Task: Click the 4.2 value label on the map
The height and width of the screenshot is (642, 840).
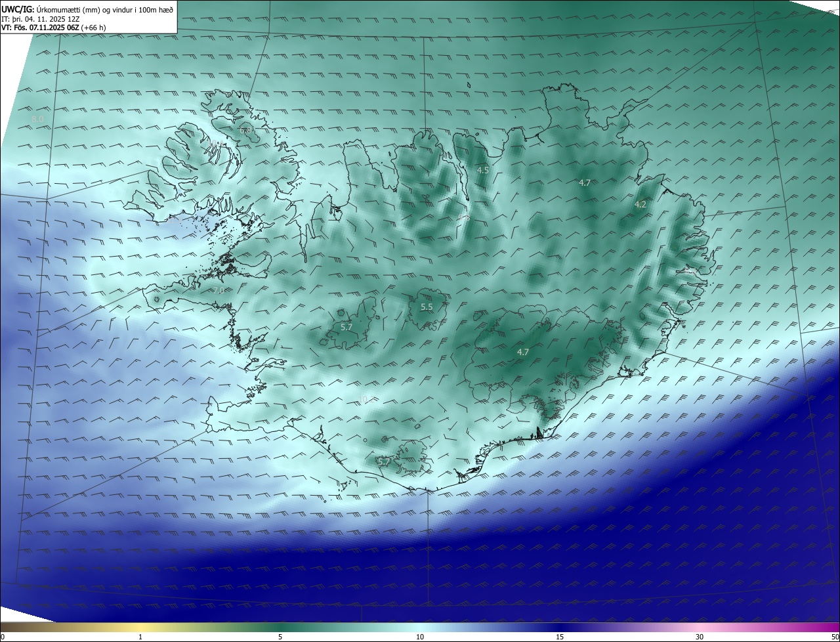Action: pos(640,205)
